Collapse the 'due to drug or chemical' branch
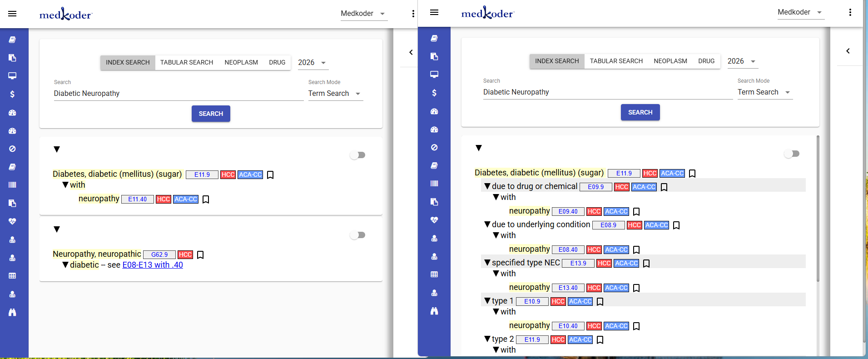The image size is (868, 359). coord(487,186)
